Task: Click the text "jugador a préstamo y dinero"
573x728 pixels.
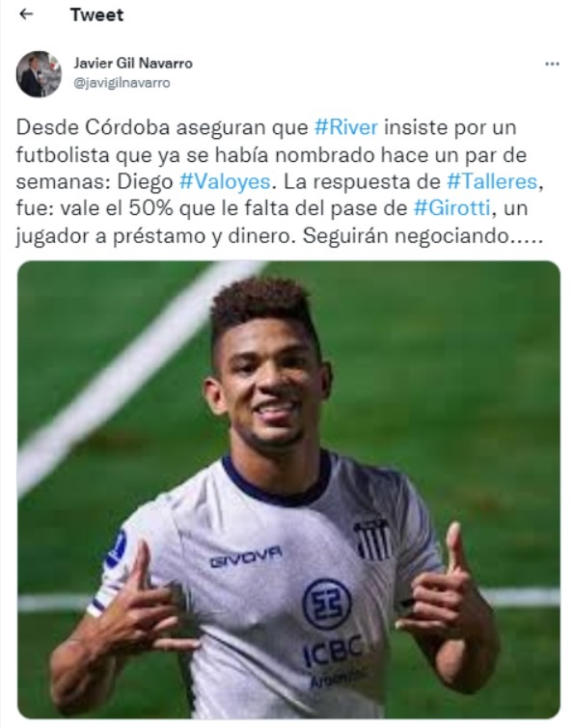Action: [155, 236]
